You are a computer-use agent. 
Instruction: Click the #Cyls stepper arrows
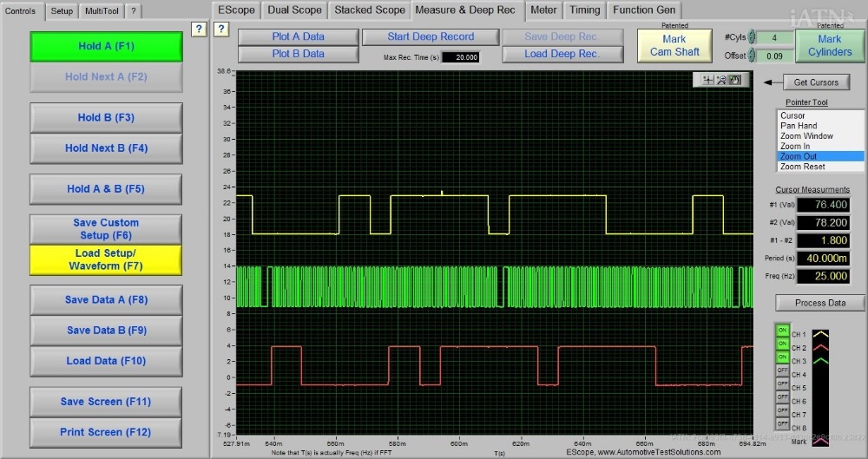pos(751,37)
